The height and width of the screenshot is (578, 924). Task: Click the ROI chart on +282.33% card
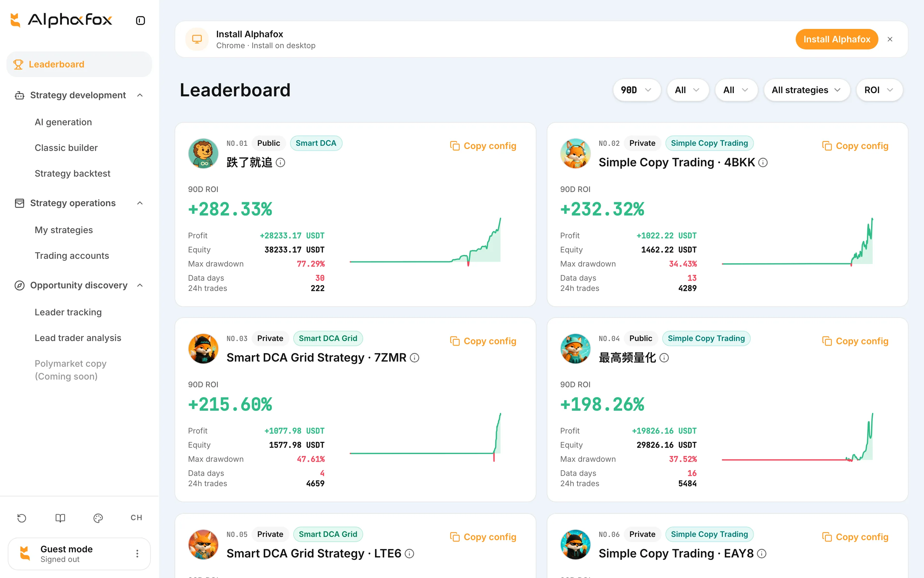tap(425, 242)
